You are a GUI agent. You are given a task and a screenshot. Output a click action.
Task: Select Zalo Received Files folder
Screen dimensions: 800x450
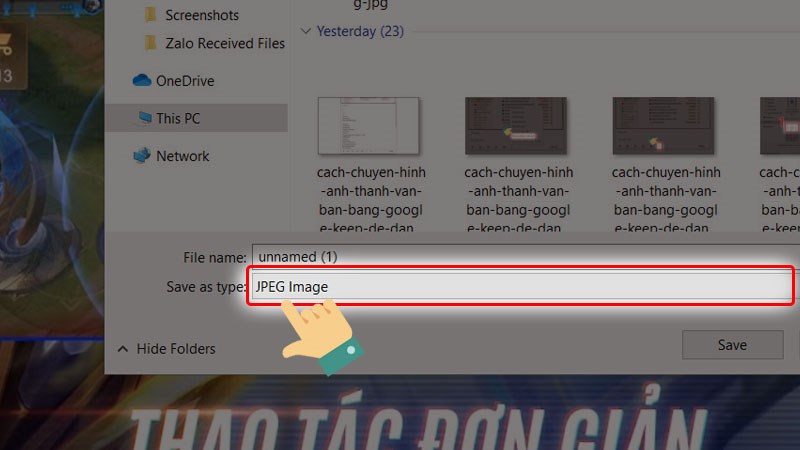point(224,43)
